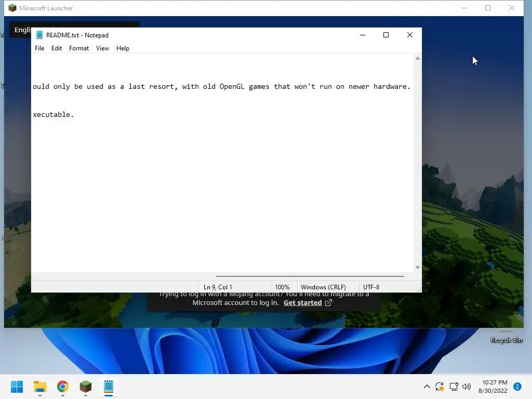
Task: Open the notification badge showing 2
Action: (x=517, y=387)
